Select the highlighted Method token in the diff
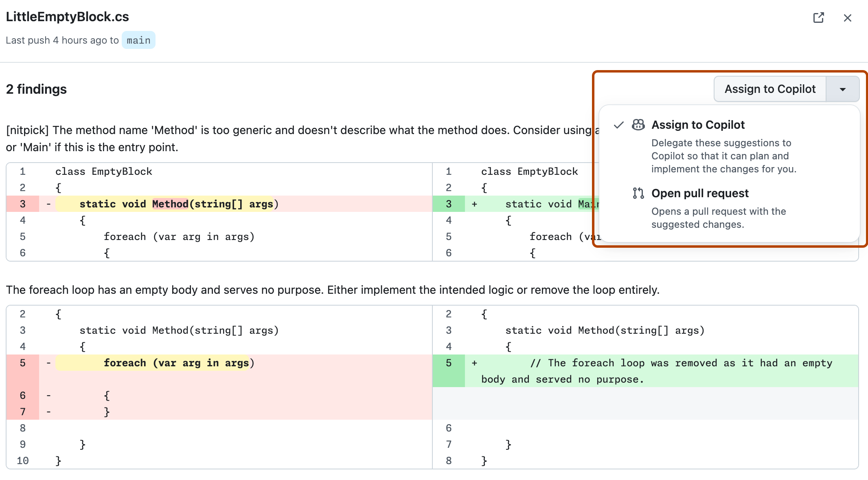The image size is (868, 480). (171, 204)
